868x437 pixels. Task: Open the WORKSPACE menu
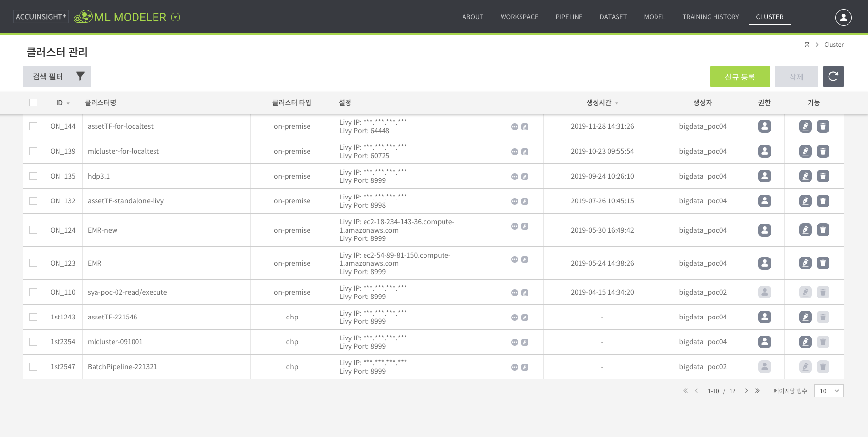(520, 17)
